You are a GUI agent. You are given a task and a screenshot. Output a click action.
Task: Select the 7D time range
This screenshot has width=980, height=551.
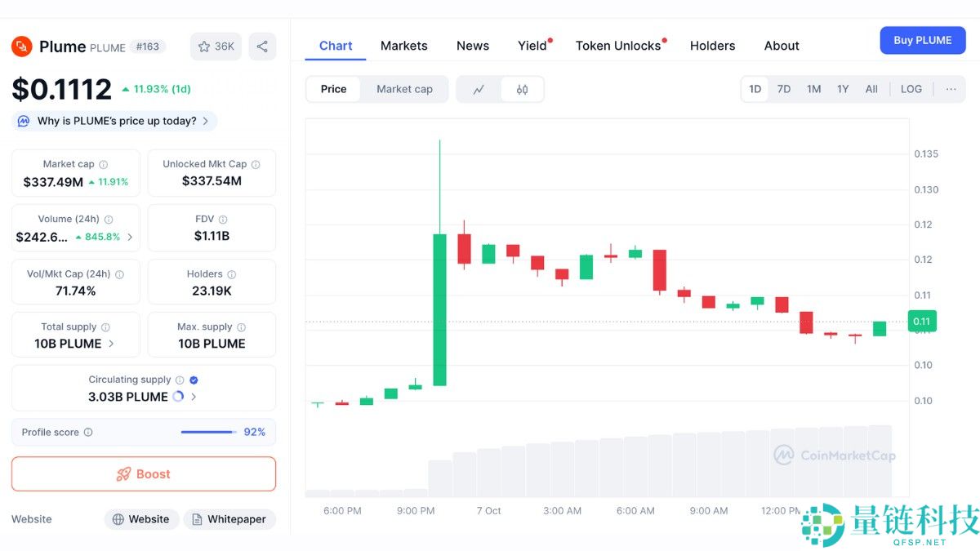pyautogui.click(x=783, y=89)
